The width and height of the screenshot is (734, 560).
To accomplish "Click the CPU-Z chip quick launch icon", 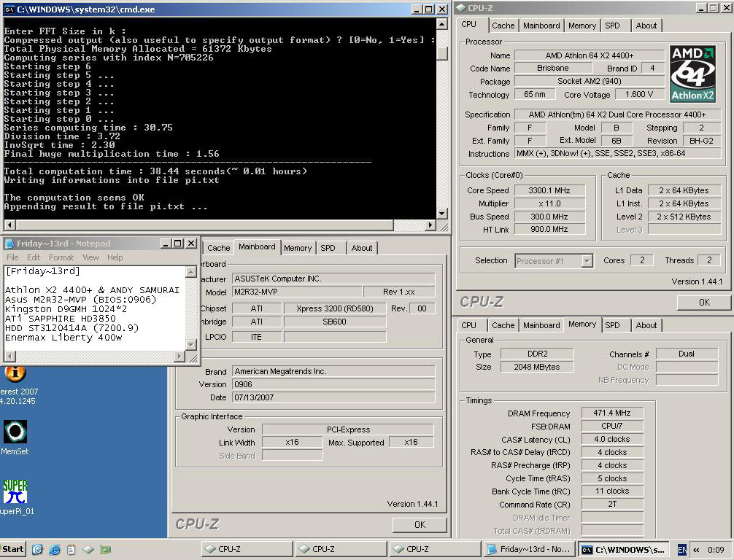I will point(88,549).
